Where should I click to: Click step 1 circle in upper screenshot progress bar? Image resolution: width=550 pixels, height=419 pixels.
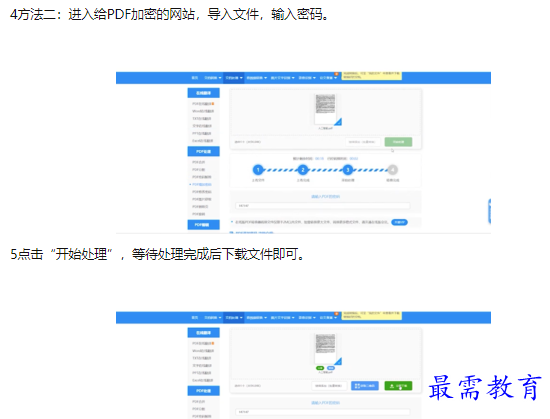pos(258,170)
